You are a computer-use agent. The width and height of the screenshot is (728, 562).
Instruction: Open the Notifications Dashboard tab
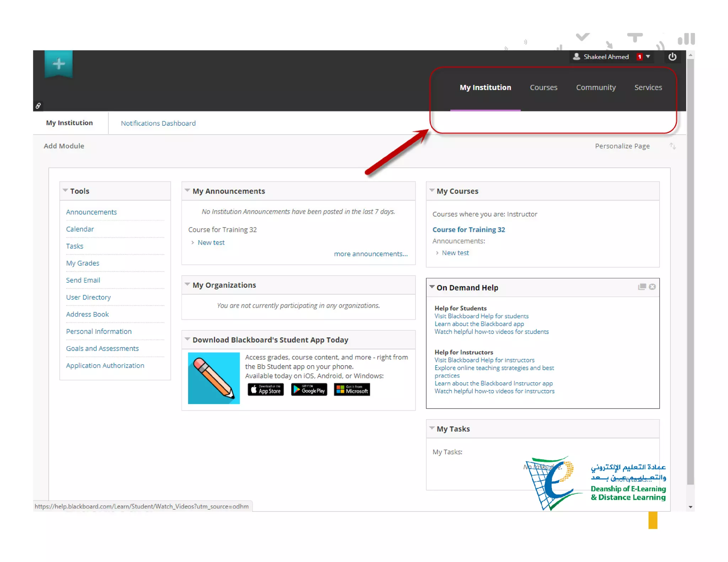click(158, 123)
